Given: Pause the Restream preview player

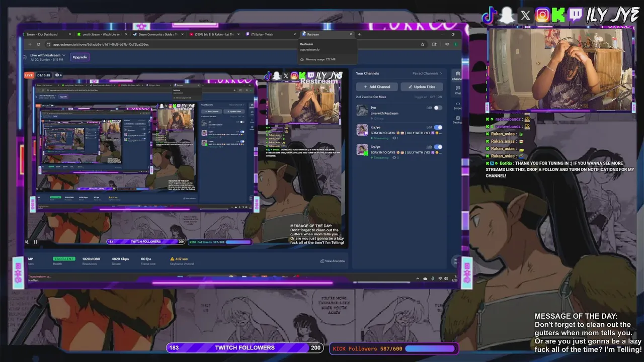Looking at the screenshot, I should point(36,242).
